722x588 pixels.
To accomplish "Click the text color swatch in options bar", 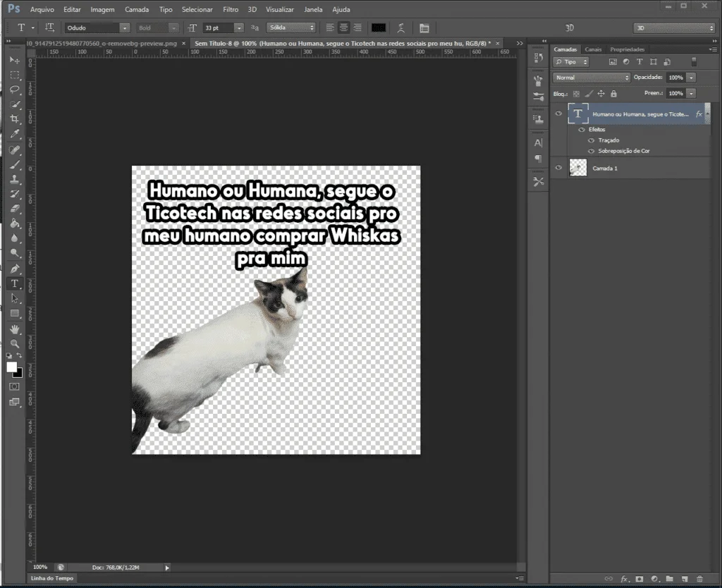I will pyautogui.click(x=379, y=28).
